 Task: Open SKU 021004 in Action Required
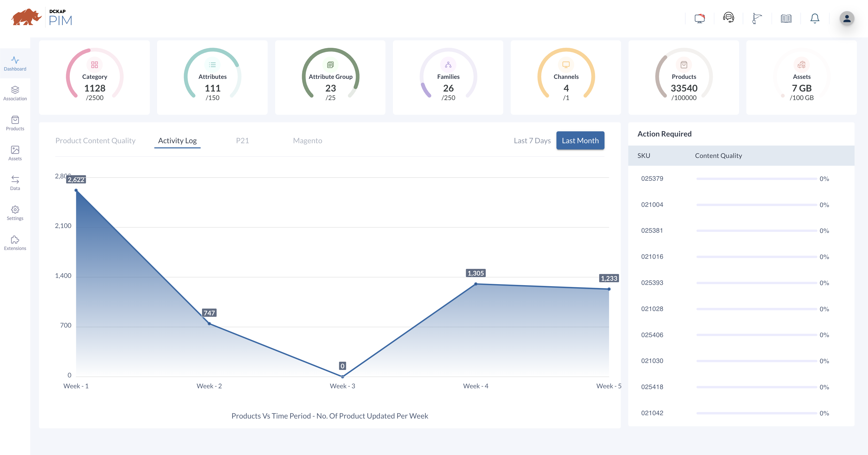(x=652, y=205)
